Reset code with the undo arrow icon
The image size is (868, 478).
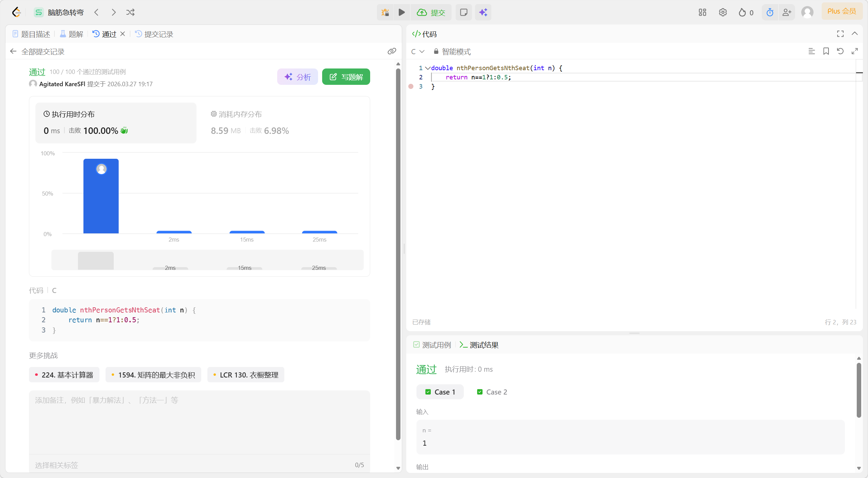840,51
